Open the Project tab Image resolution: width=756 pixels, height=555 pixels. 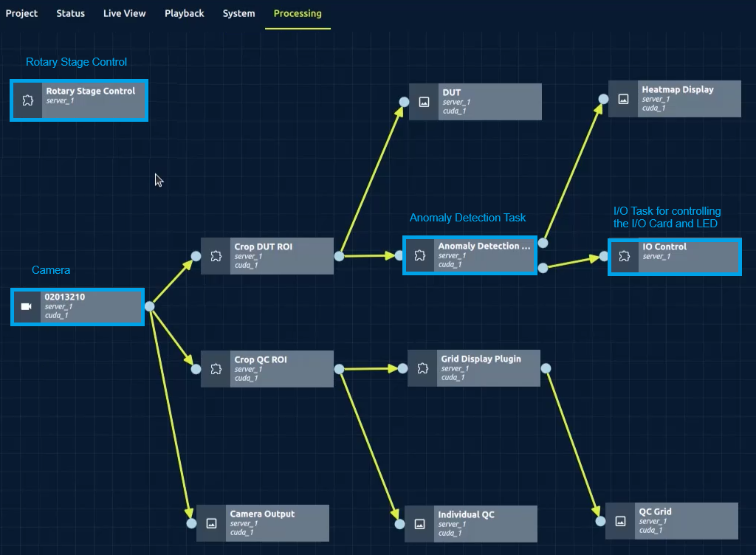[21, 13]
